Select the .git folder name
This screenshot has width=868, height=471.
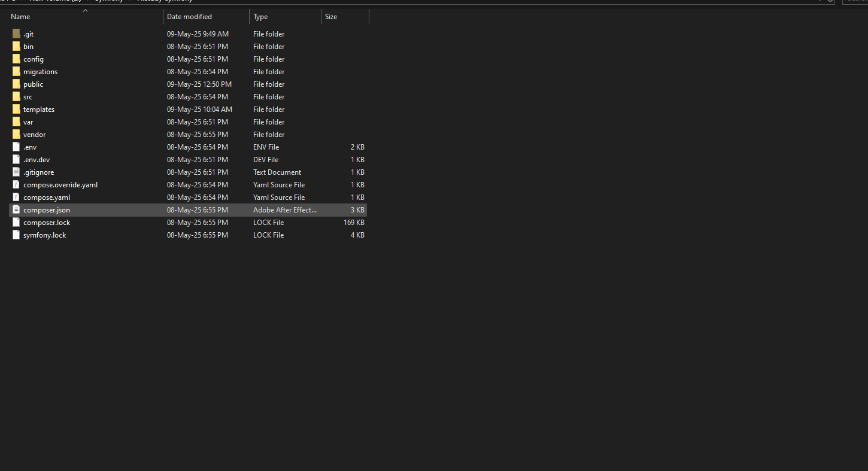point(28,34)
